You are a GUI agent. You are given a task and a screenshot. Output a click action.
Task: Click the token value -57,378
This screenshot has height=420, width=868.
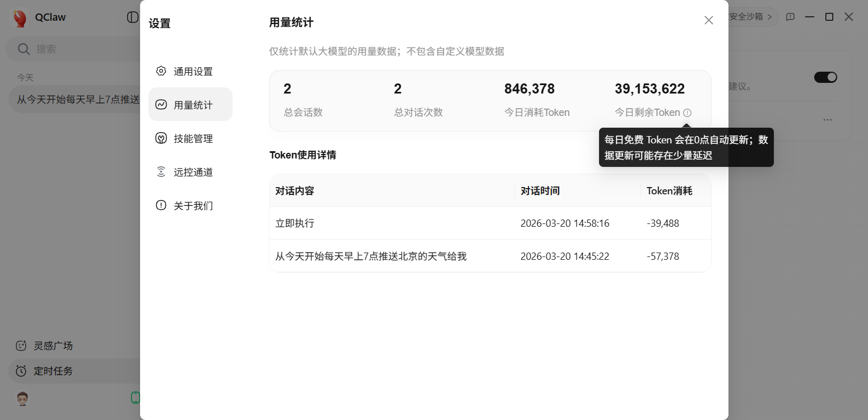[663, 256]
